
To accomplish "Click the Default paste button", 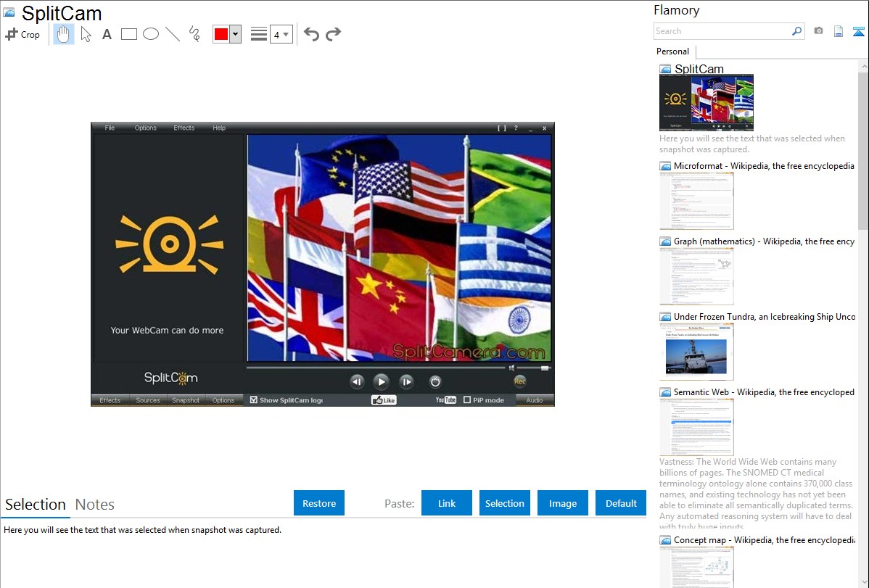I will (x=621, y=503).
